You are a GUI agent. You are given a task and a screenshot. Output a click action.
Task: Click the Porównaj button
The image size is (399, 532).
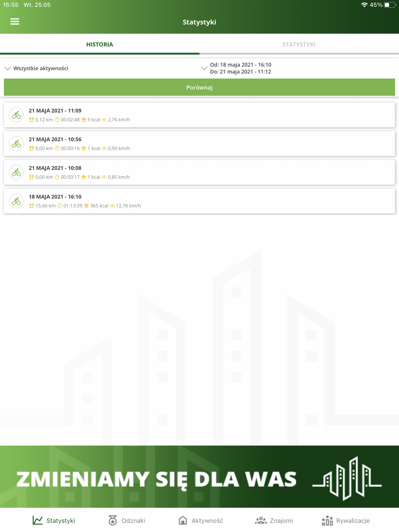(199, 87)
